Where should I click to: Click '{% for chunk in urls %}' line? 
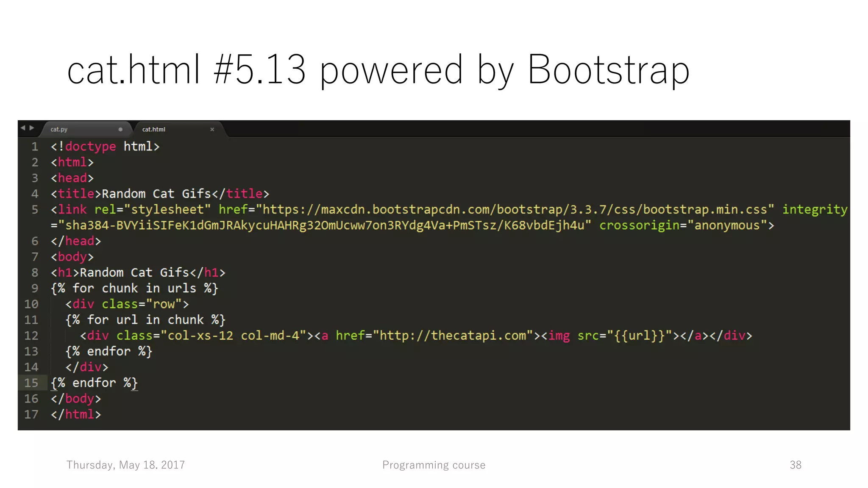click(134, 288)
